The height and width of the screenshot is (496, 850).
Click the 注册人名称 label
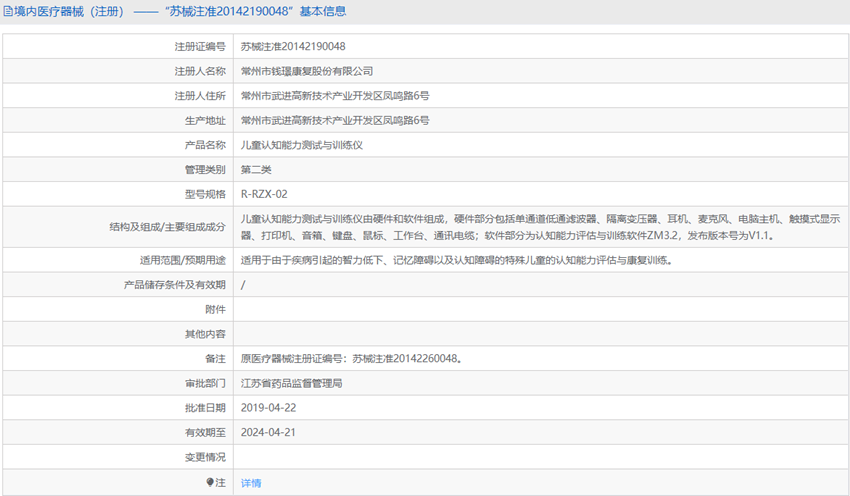(x=200, y=71)
